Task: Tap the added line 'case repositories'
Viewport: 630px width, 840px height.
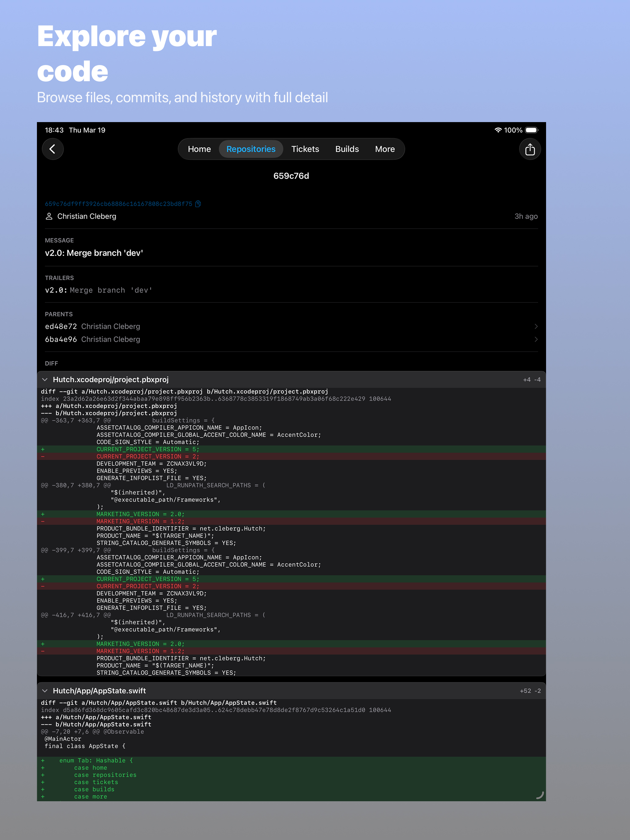Action: [105, 775]
